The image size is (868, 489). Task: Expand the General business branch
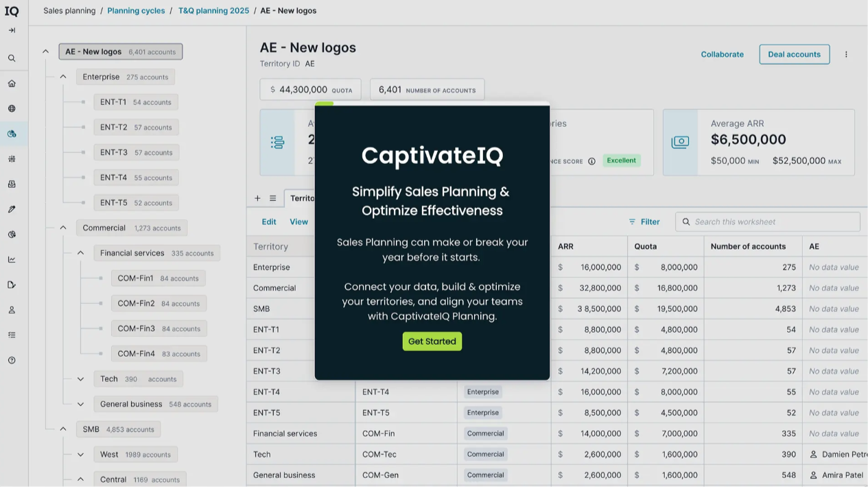coord(80,404)
